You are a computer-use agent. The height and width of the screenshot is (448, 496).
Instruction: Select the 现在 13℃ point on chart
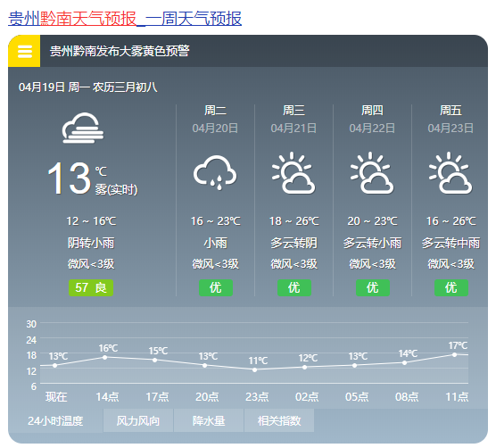55,365
